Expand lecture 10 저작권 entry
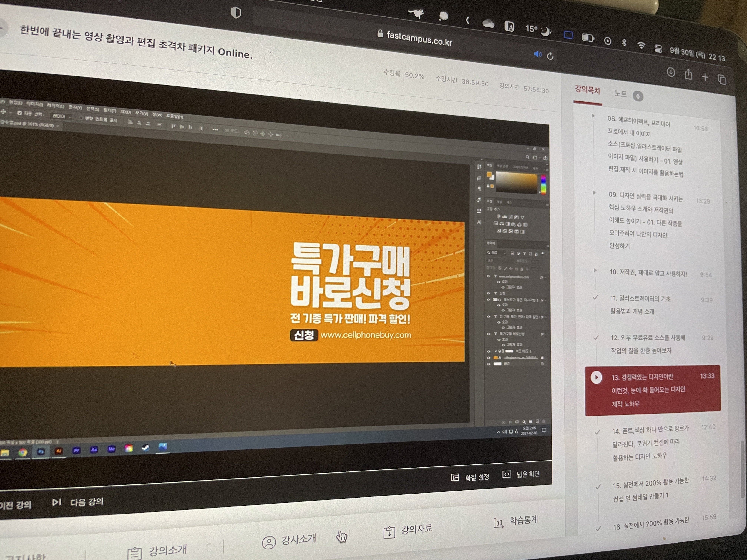 [x=595, y=270]
